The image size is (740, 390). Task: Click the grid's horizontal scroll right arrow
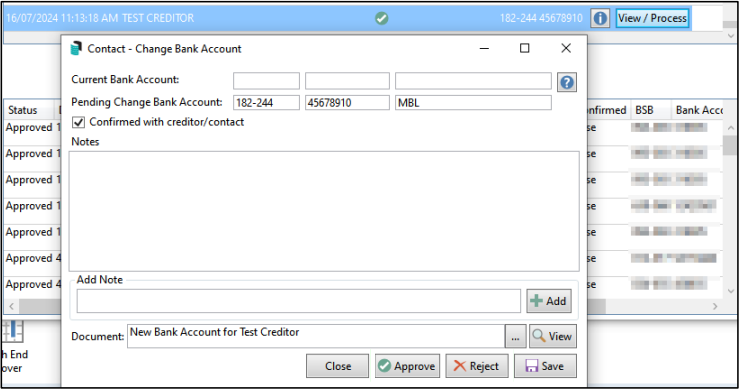coord(715,306)
